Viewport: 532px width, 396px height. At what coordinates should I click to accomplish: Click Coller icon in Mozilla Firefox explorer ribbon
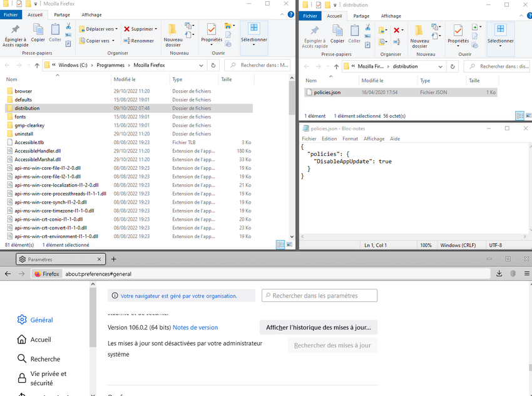(55, 29)
